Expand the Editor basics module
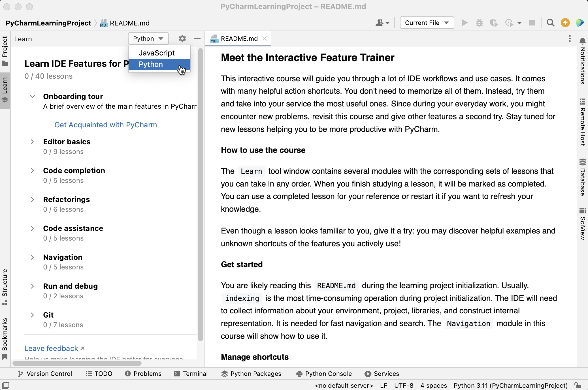The height and width of the screenshot is (390, 588). tap(32, 142)
